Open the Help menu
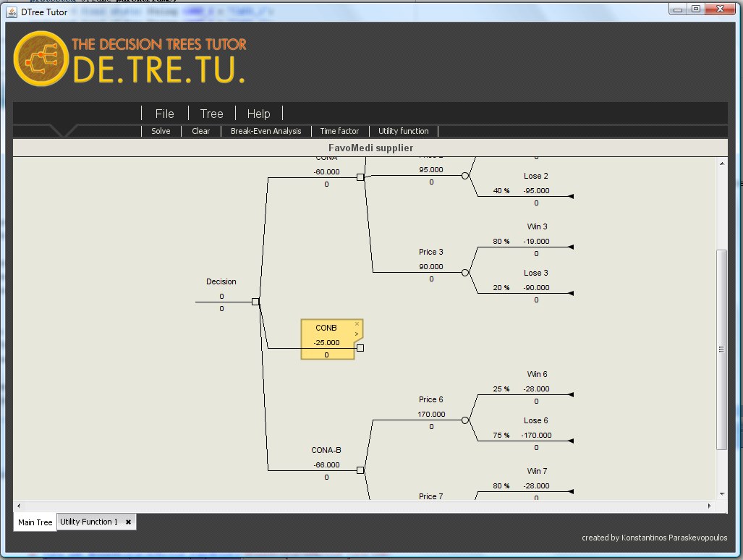Screen dimensions: 743x560 coord(258,114)
